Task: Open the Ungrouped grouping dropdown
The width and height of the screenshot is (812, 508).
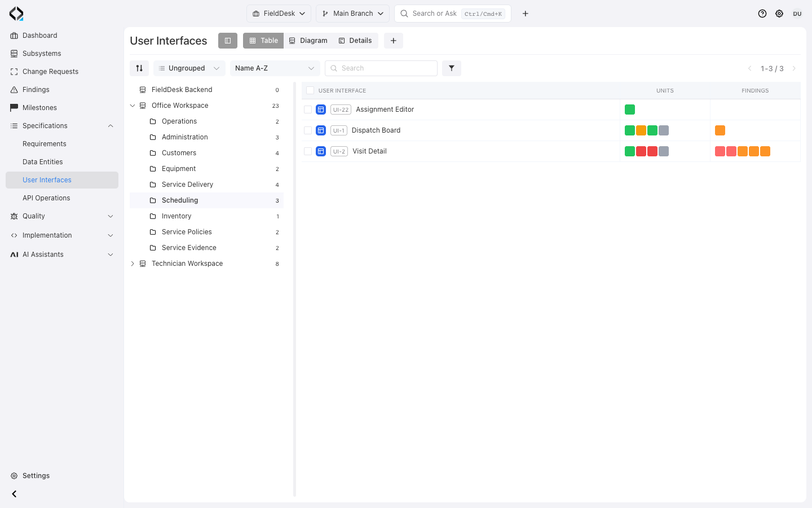Action: tap(189, 68)
